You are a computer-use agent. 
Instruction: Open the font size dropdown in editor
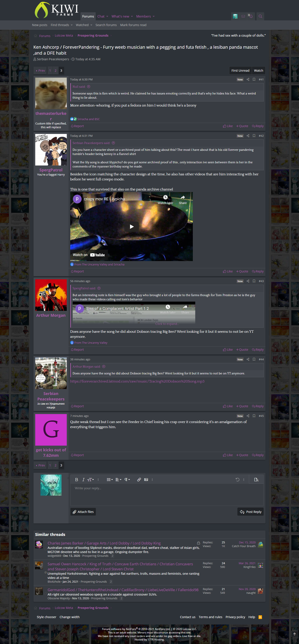91,480
